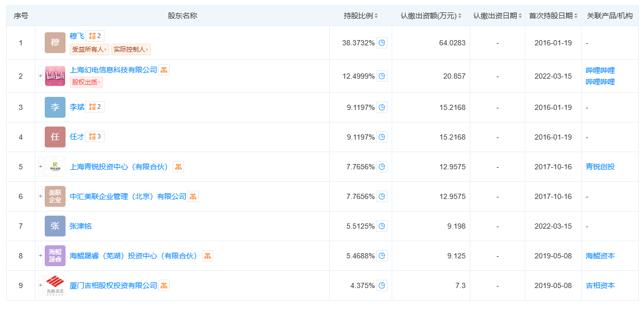Image resolution: width=644 pixels, height=312 pixels.
Task: Expand the 上海青锐投资中心 row
Action: click(41, 167)
